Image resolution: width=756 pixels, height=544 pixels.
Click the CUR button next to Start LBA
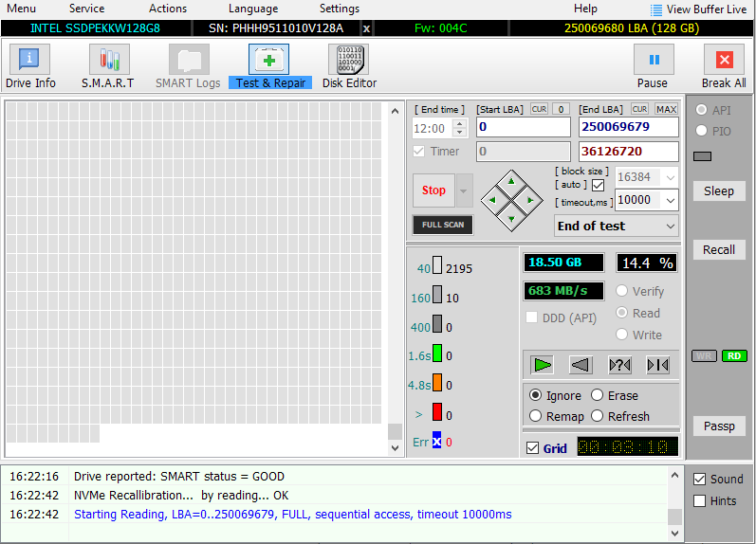click(x=539, y=109)
